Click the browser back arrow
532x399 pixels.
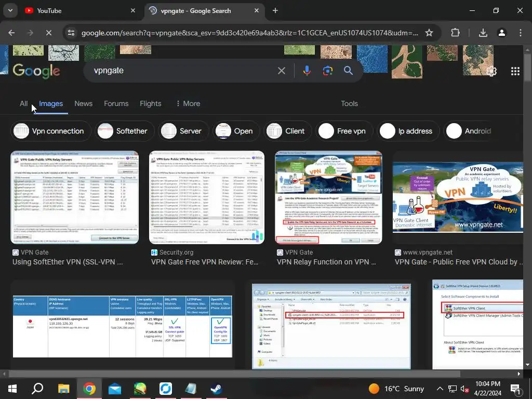point(11,33)
